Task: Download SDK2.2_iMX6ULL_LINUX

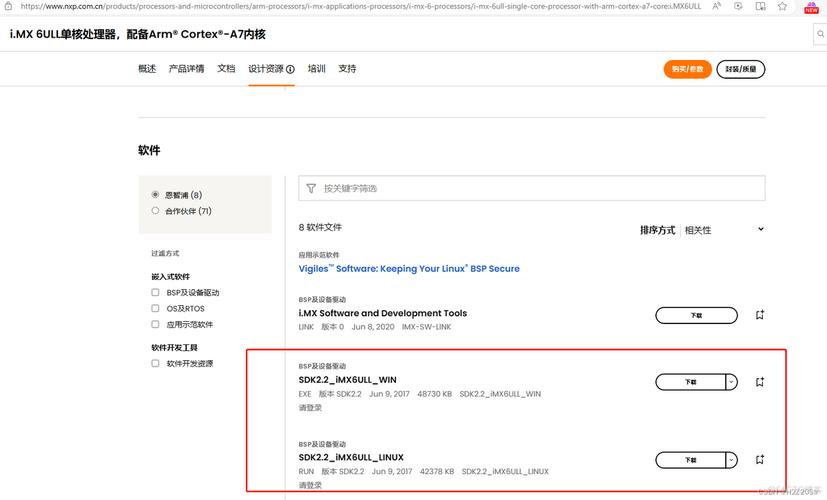Action: pyautogui.click(x=690, y=460)
